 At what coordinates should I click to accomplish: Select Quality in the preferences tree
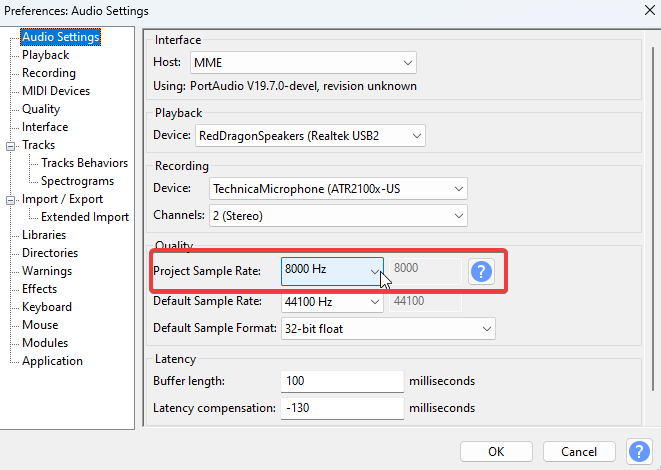click(41, 109)
